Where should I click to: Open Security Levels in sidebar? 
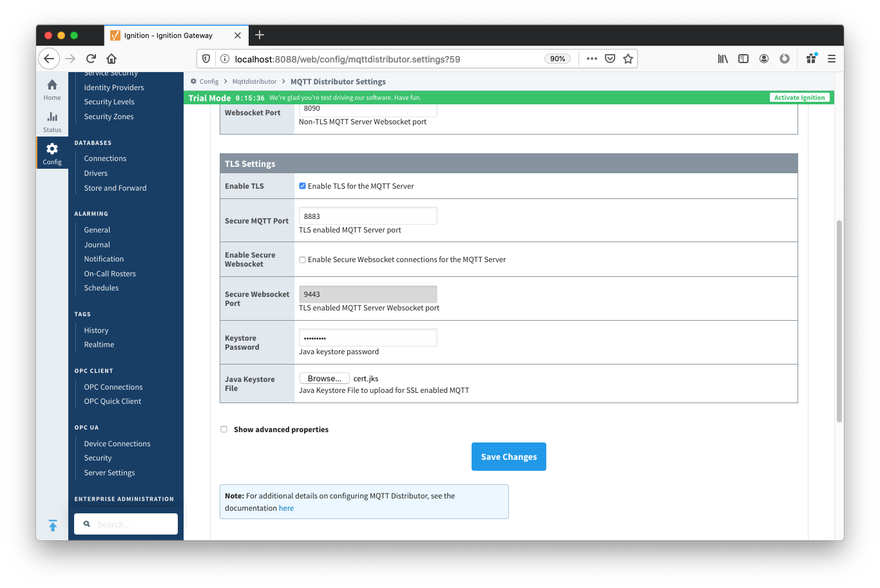tap(109, 102)
